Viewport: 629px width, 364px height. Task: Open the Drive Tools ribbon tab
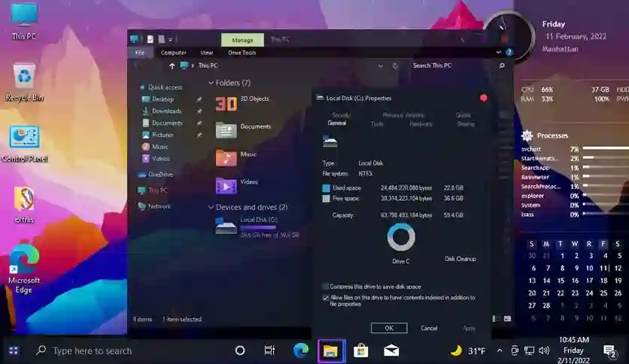pos(242,53)
